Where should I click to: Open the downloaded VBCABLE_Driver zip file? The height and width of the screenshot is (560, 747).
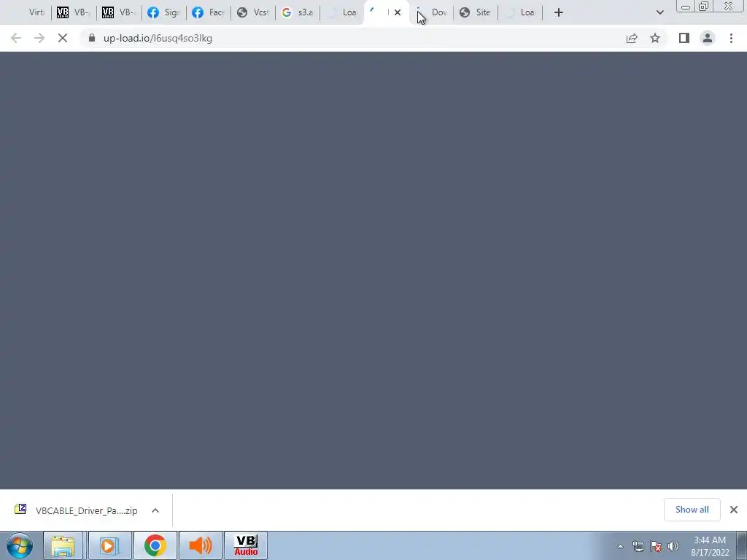[76, 510]
